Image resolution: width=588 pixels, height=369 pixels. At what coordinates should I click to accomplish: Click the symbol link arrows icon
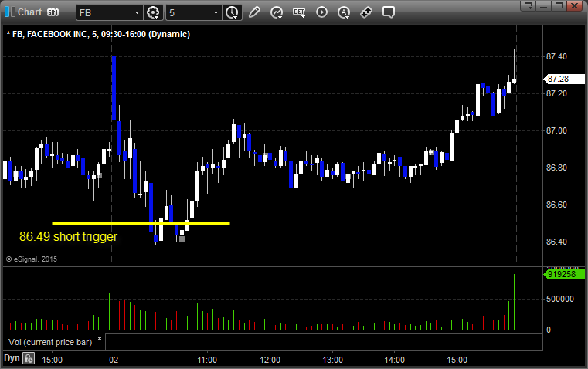[366, 12]
